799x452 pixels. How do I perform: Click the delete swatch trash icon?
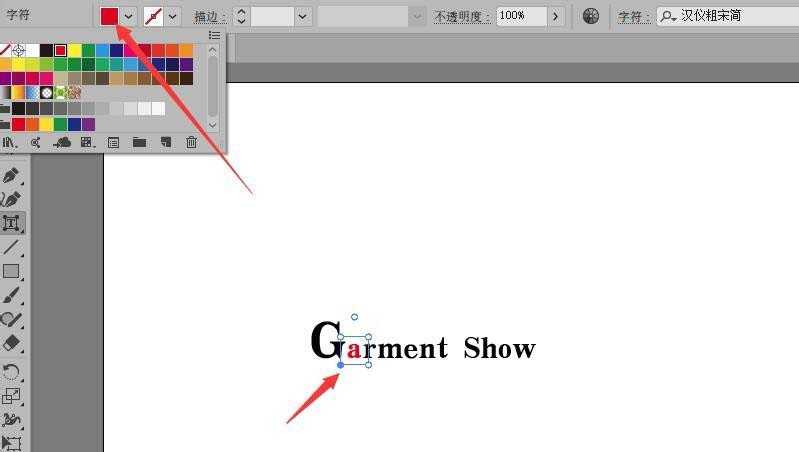click(x=191, y=142)
